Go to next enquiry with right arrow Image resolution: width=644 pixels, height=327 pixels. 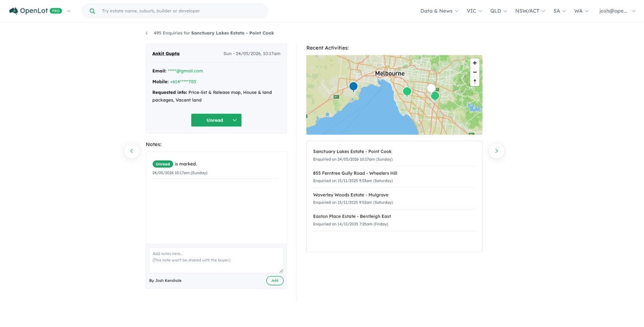(x=497, y=150)
